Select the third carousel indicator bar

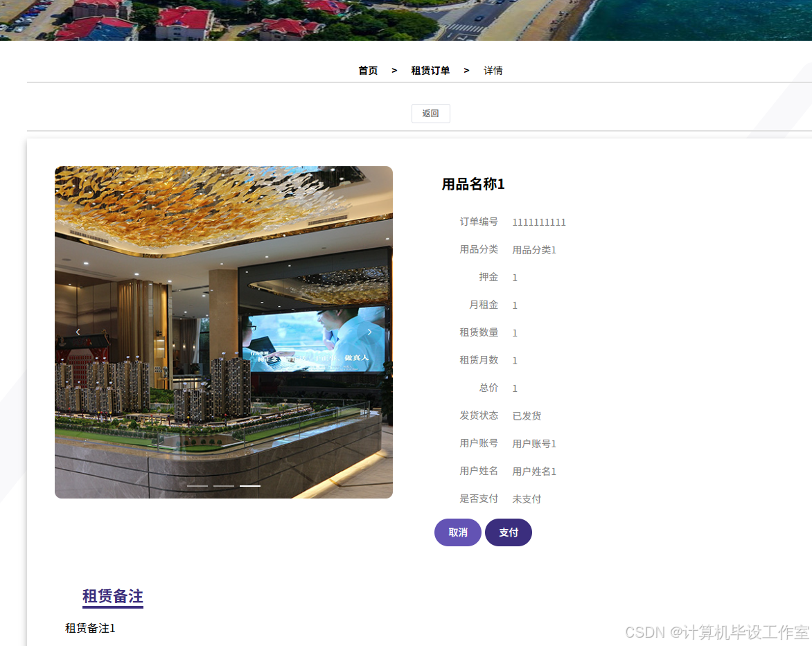250,486
